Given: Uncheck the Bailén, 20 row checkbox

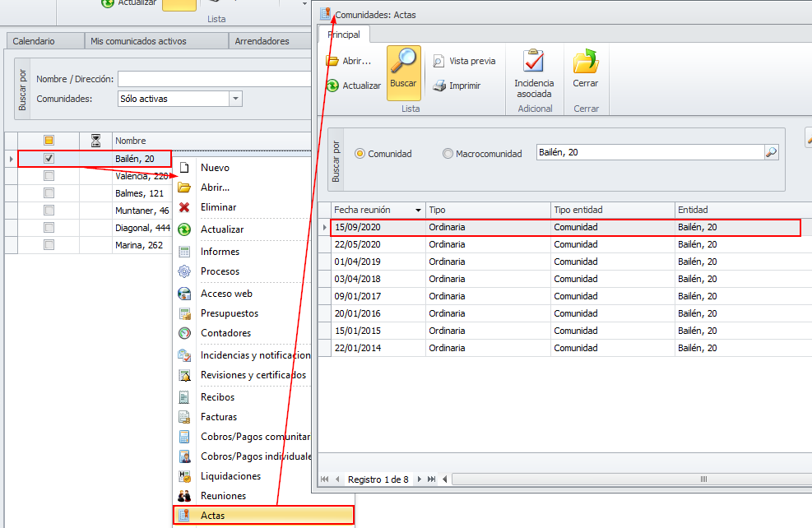Looking at the screenshot, I should (x=49, y=159).
